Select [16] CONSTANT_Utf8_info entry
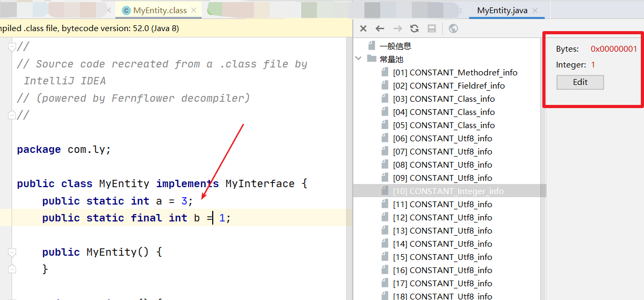The width and height of the screenshot is (644, 300). 442,270
